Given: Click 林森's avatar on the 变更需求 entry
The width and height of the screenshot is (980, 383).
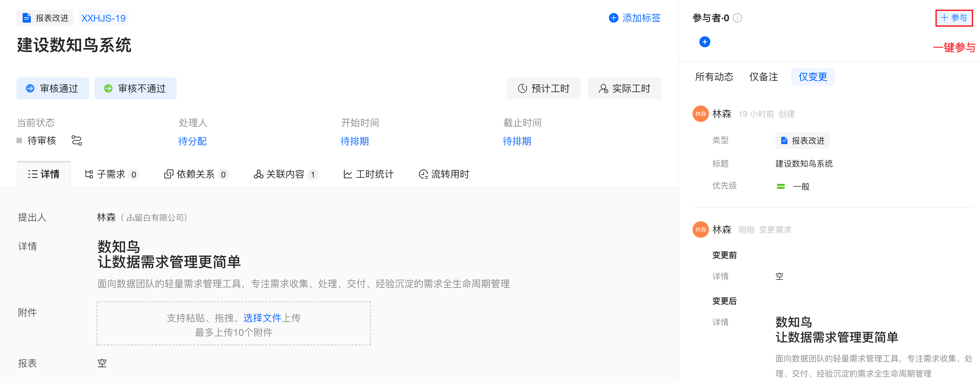Looking at the screenshot, I should coord(700,229).
